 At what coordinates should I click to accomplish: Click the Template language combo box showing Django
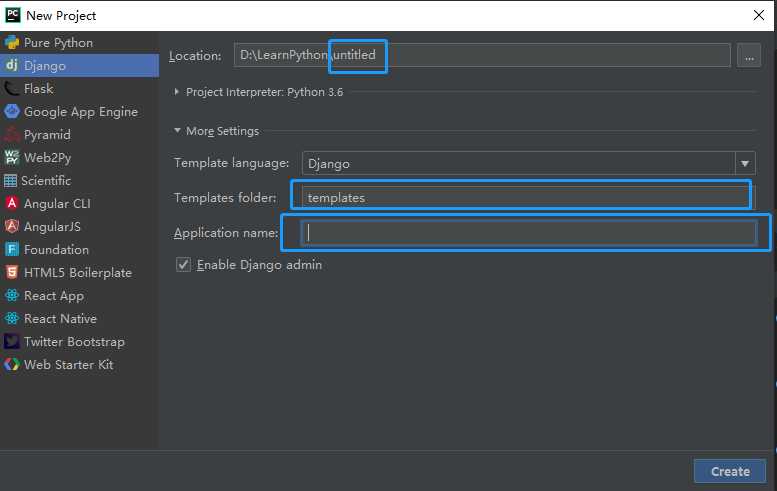(x=528, y=163)
